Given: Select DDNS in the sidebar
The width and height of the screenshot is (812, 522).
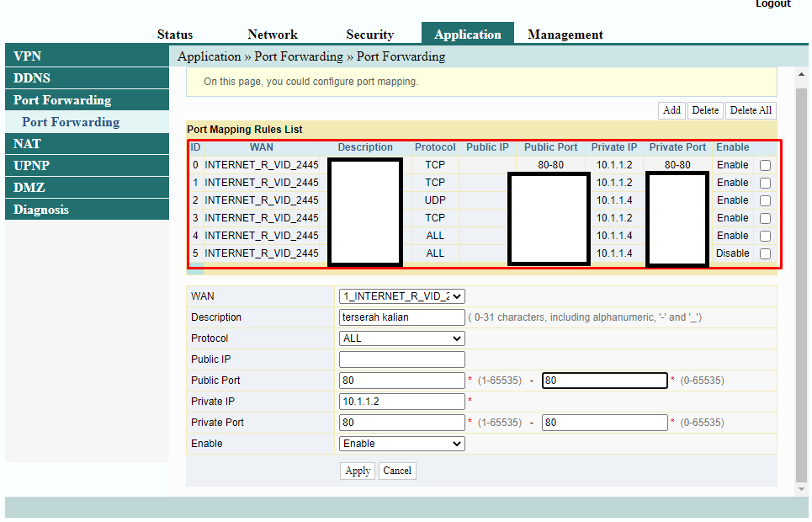Looking at the screenshot, I should pos(32,78).
